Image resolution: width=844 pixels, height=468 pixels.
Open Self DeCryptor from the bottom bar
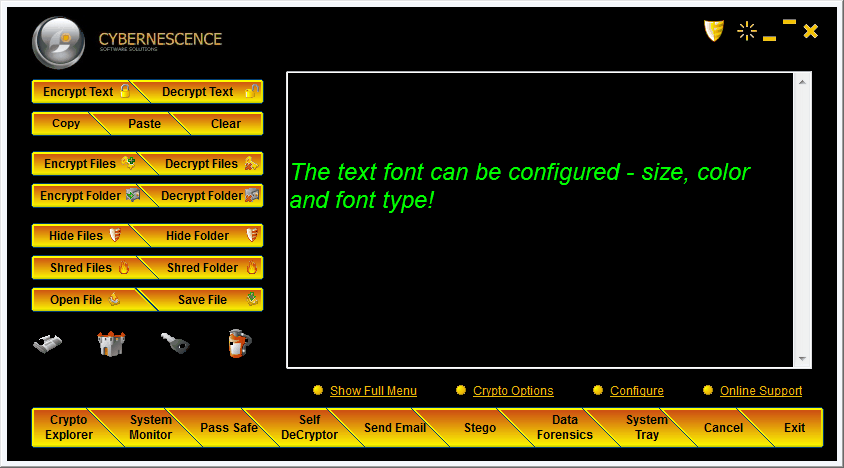pos(310,428)
